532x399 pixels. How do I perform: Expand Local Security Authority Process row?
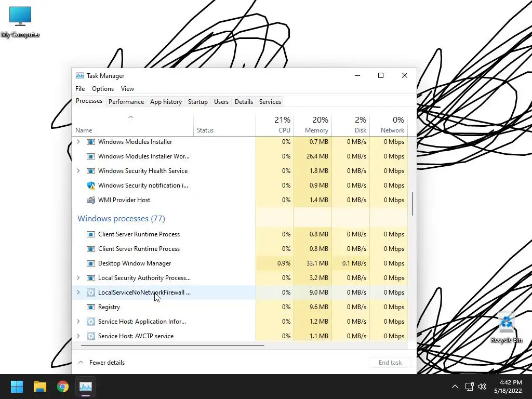click(78, 278)
